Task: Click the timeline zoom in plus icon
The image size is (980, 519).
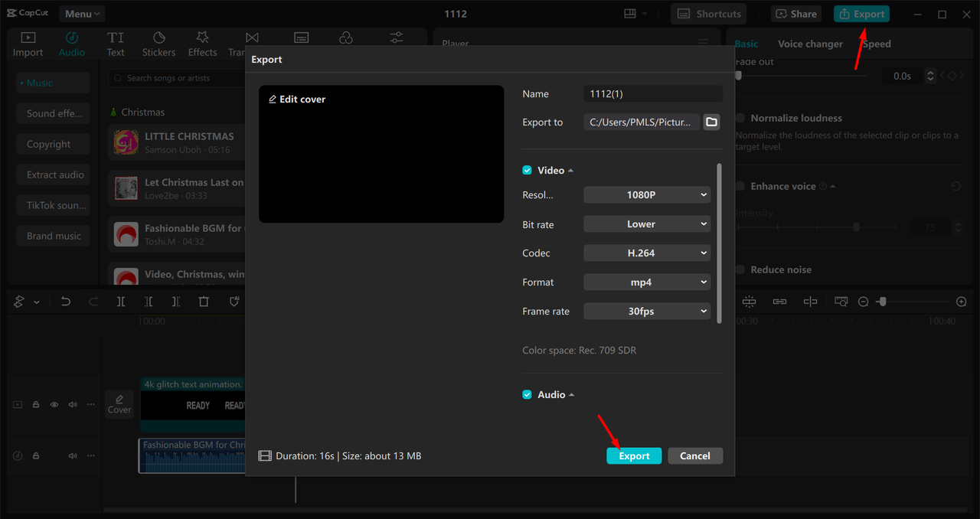Action: [x=962, y=302]
